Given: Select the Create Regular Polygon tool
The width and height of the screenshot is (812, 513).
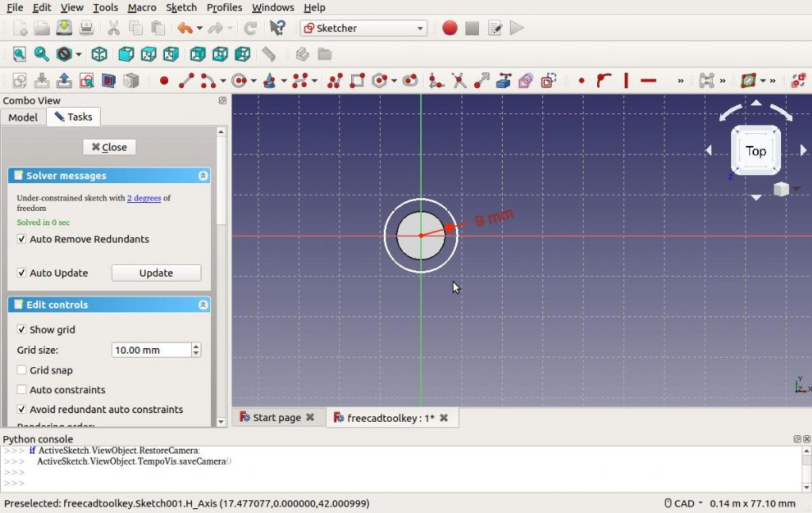Looking at the screenshot, I should click(380, 81).
